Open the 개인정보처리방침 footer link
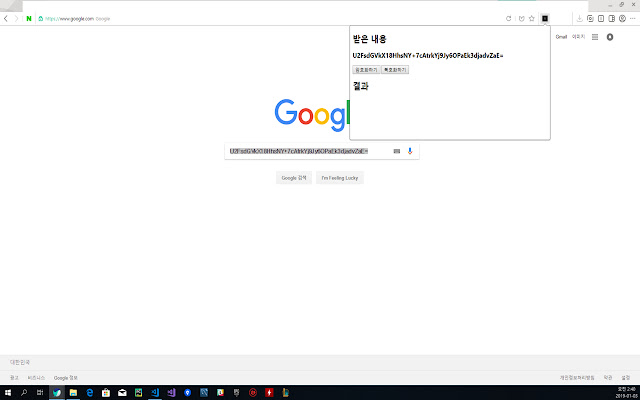The width and height of the screenshot is (640, 400). tap(577, 378)
